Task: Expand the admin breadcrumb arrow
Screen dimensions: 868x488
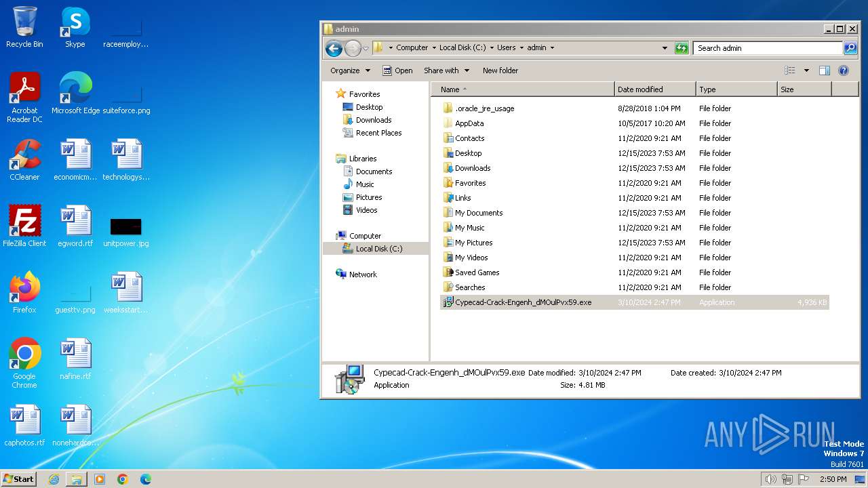Action: [x=552, y=48]
